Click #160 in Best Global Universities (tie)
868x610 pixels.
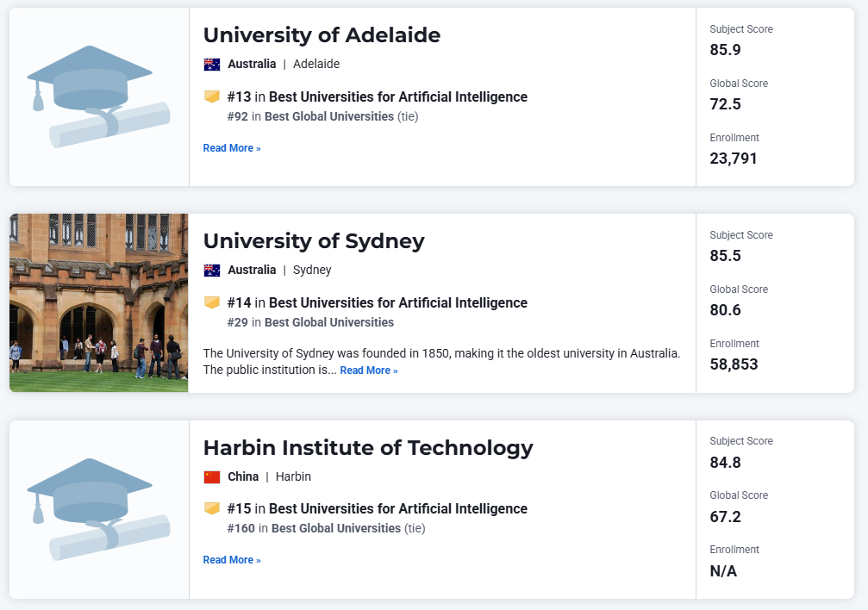point(326,528)
